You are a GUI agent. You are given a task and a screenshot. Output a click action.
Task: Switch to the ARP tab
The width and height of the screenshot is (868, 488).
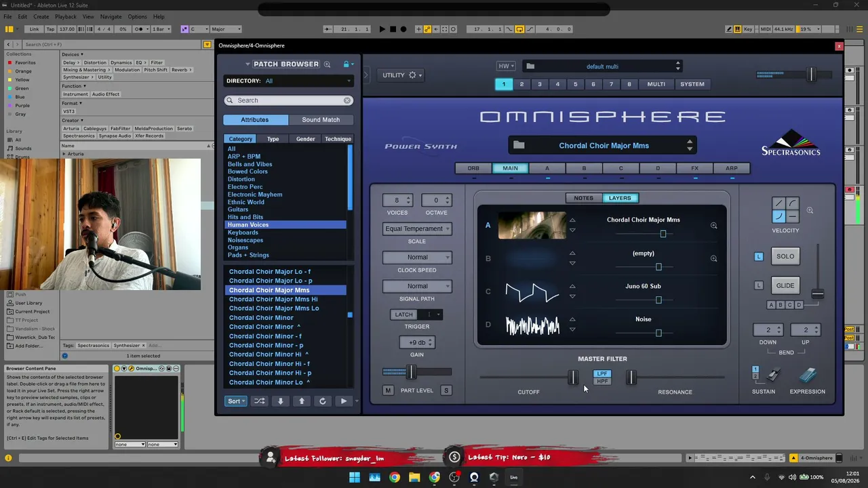coord(732,168)
